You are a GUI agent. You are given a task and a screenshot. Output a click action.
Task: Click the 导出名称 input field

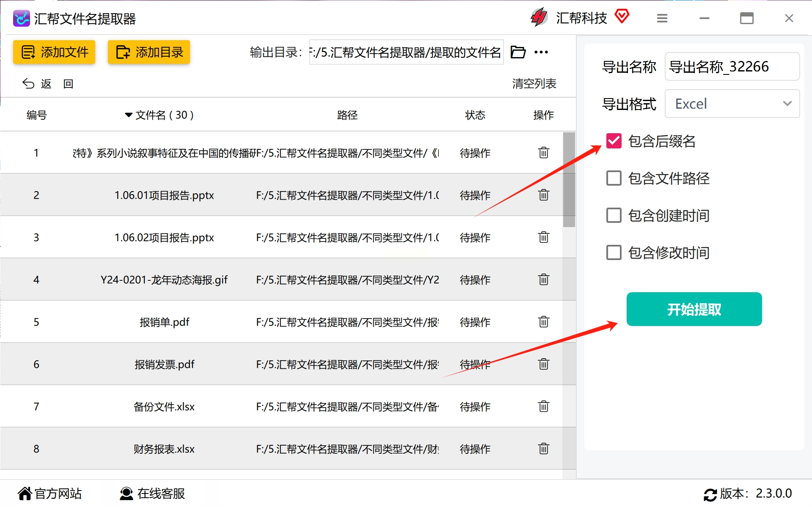tap(732, 66)
